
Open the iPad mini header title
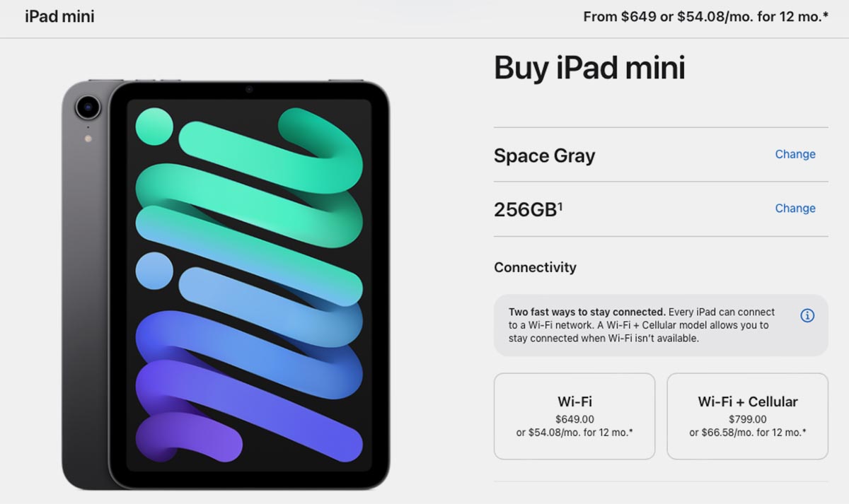[59, 16]
